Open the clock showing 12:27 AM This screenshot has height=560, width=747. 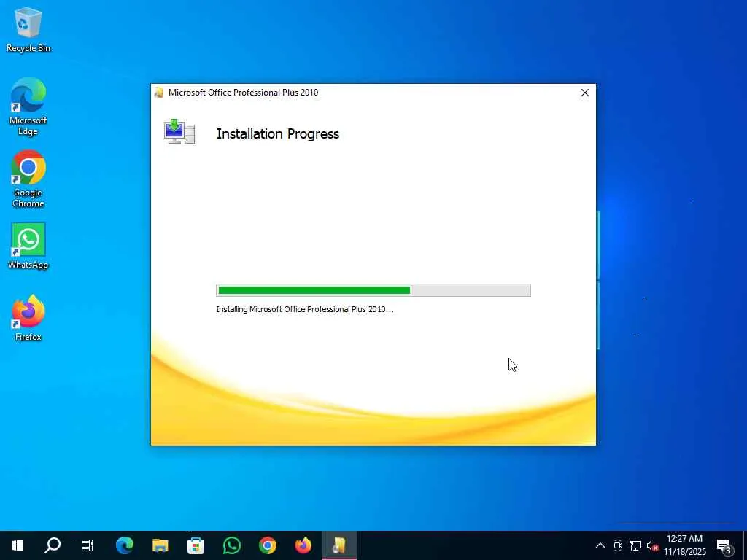(x=685, y=545)
